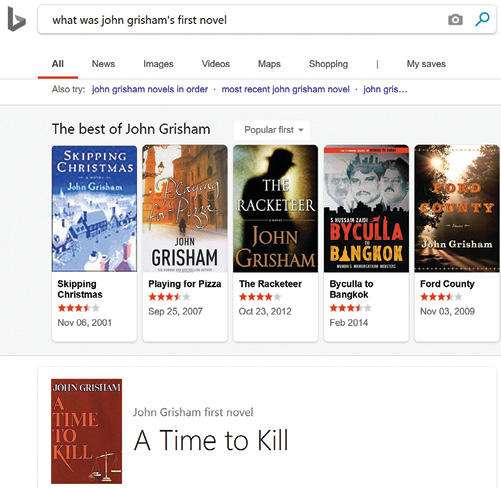This screenshot has width=501, height=488.
Task: Open the A Time to Kill cover image
Action: click(86, 431)
